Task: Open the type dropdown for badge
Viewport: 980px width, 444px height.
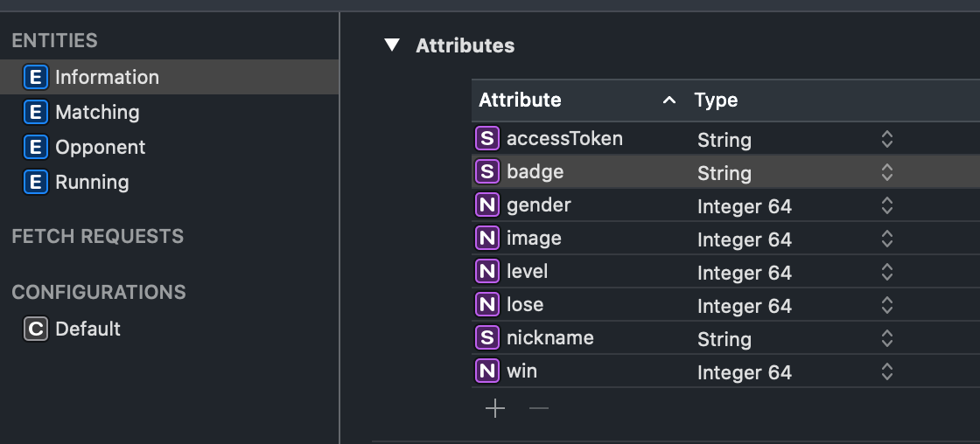Action: point(886,173)
